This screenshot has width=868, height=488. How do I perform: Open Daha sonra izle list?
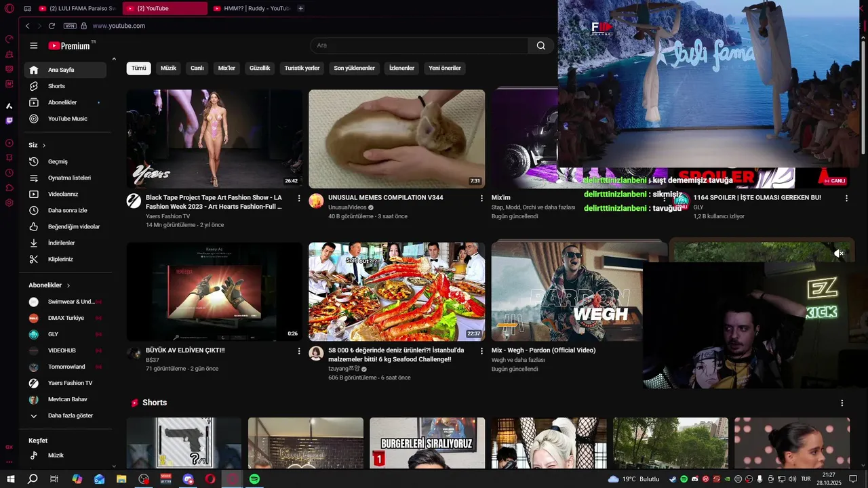(65, 210)
